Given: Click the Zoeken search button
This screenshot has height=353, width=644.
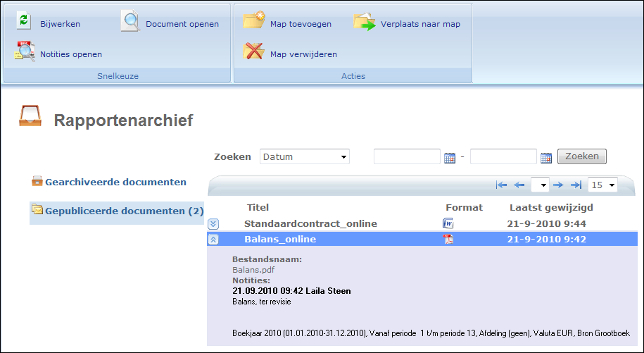Looking at the screenshot, I should coord(581,156).
